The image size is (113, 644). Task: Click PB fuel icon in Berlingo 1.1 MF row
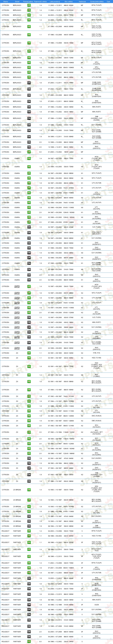tap(29, 26)
